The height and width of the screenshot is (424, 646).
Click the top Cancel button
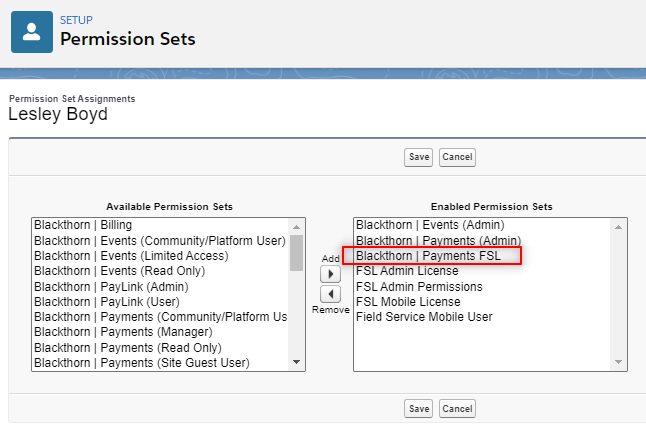coord(457,157)
